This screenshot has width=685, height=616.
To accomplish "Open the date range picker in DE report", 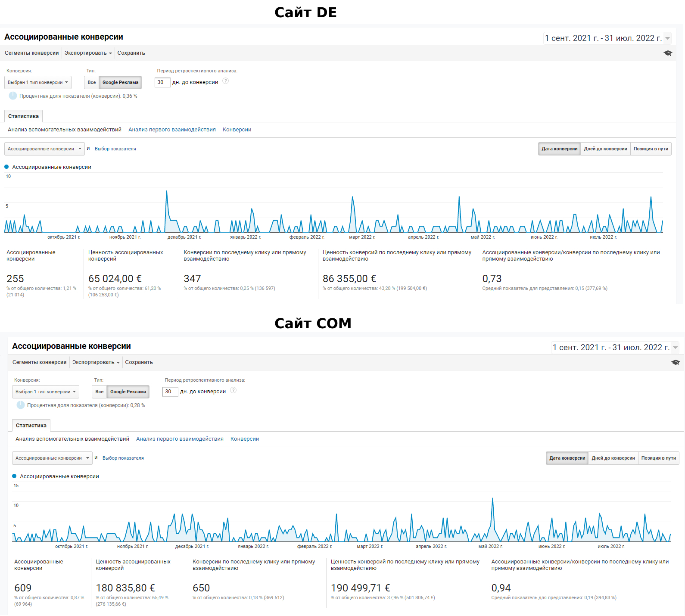I will (x=607, y=38).
